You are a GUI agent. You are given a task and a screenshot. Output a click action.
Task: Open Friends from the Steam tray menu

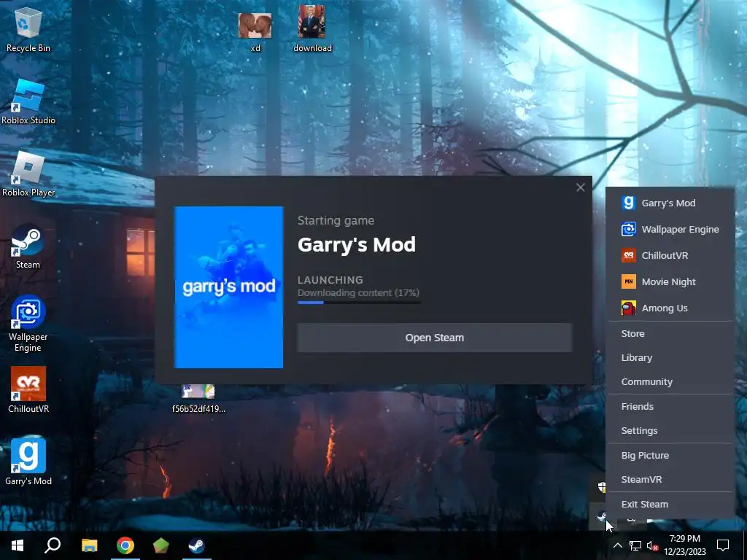[x=670, y=406]
